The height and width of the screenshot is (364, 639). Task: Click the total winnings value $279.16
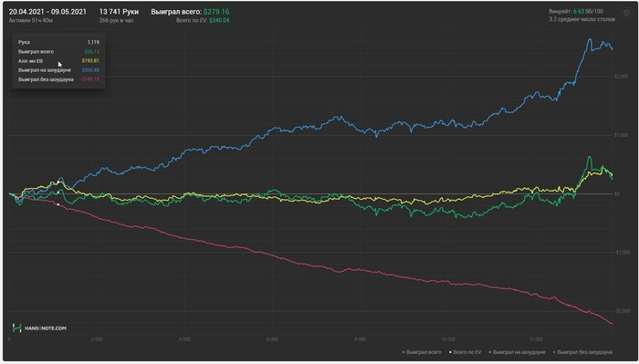(x=216, y=12)
